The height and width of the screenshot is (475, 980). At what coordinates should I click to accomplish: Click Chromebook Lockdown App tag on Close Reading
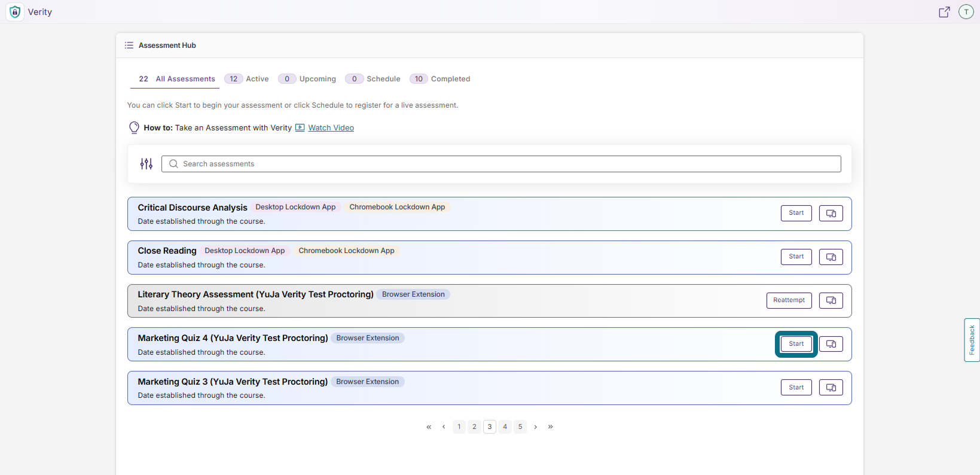347,251
